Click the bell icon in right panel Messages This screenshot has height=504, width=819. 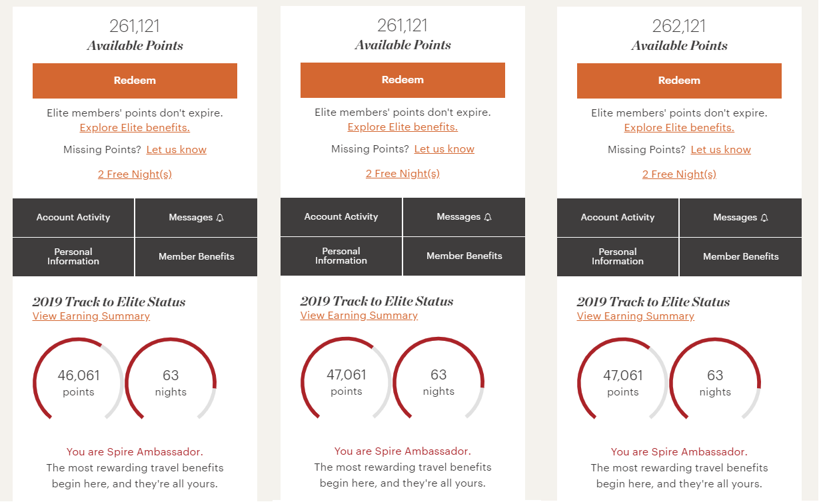click(765, 218)
